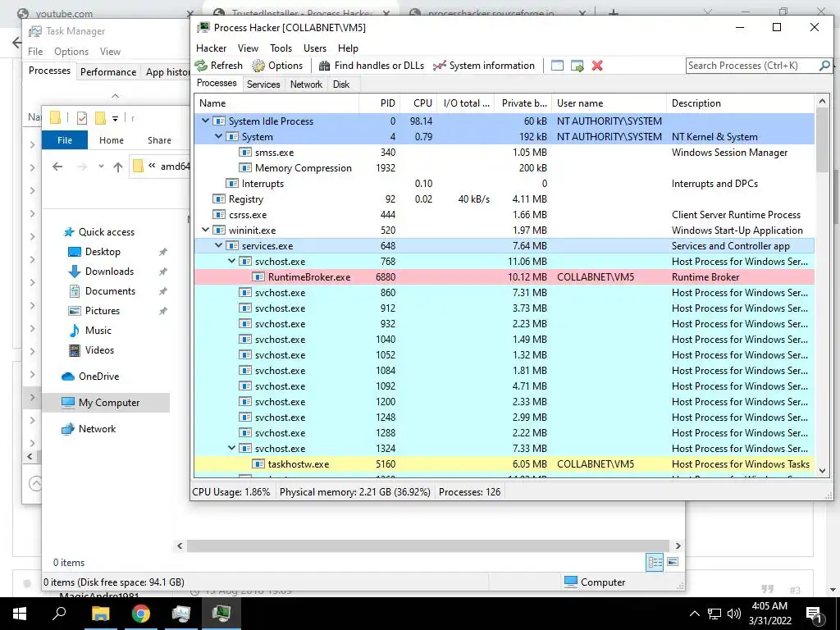Select Downloads in Explorer quick access

click(x=109, y=271)
